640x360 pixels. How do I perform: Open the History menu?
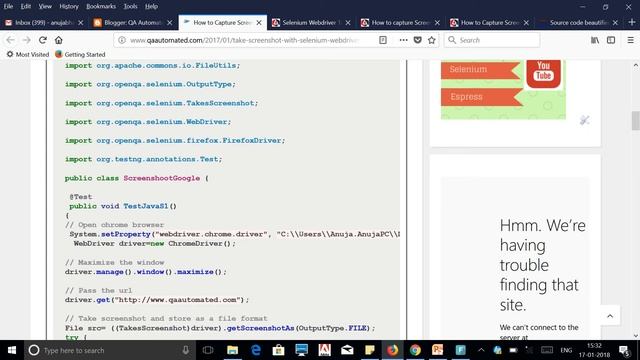click(69, 6)
